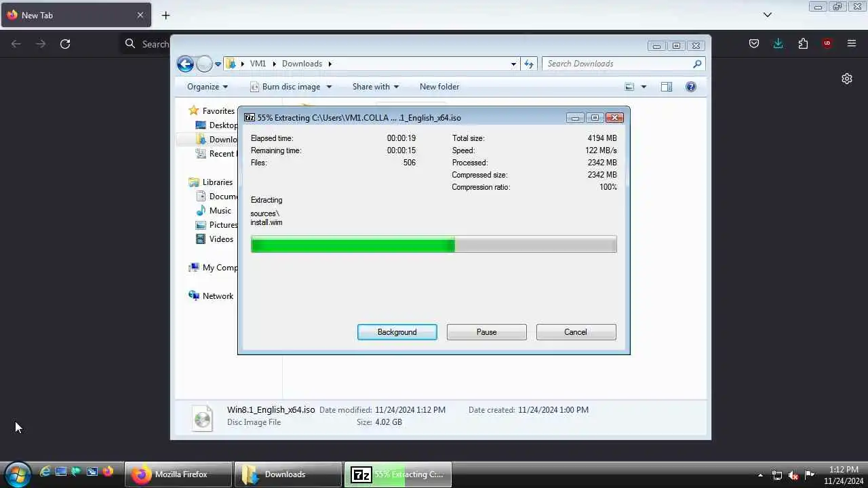Image resolution: width=868 pixels, height=488 pixels.
Task: Select Favorites in the navigation pane
Action: coord(212,110)
